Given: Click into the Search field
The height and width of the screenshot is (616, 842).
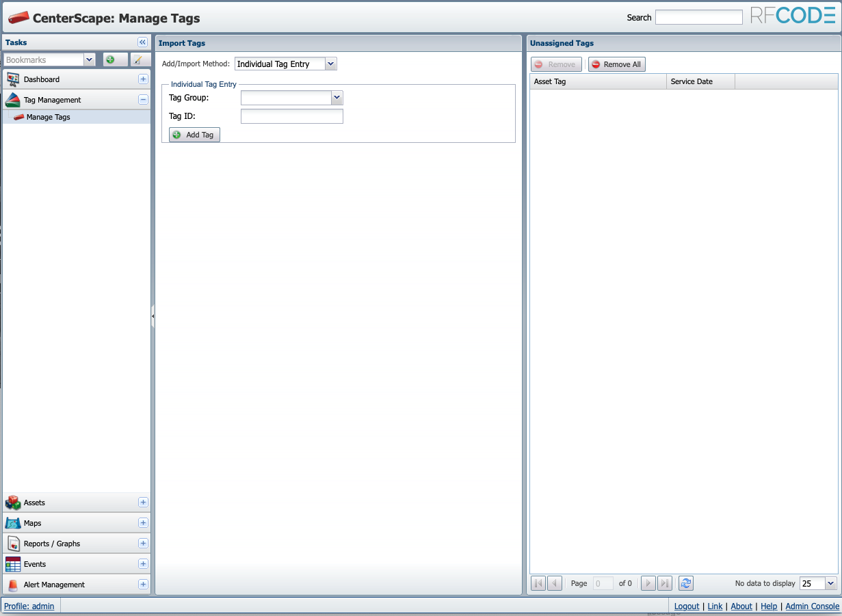Looking at the screenshot, I should click(698, 17).
